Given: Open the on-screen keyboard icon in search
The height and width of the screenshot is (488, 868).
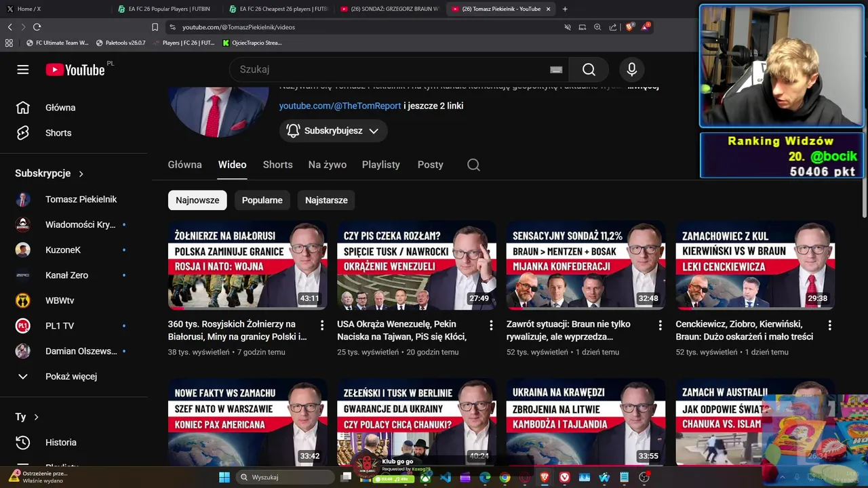Looking at the screenshot, I should tap(556, 69).
